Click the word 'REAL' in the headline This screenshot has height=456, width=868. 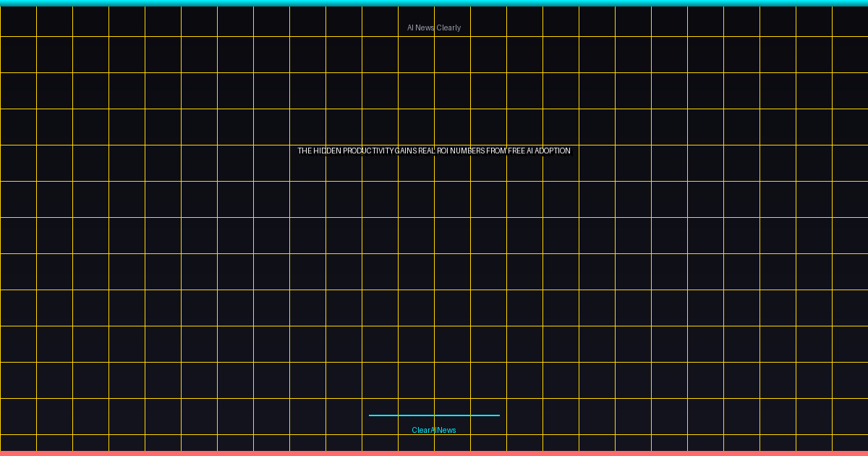[x=427, y=151]
